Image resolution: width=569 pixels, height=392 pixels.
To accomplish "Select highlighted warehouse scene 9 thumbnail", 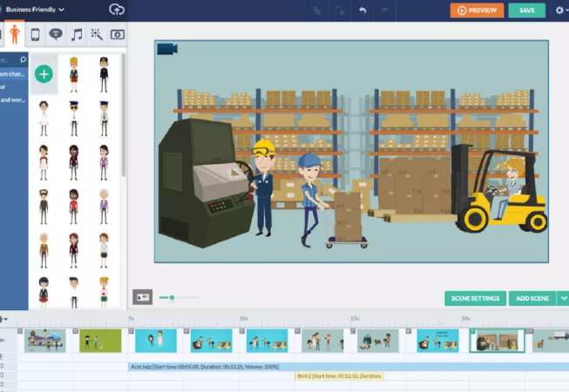I will coord(498,341).
